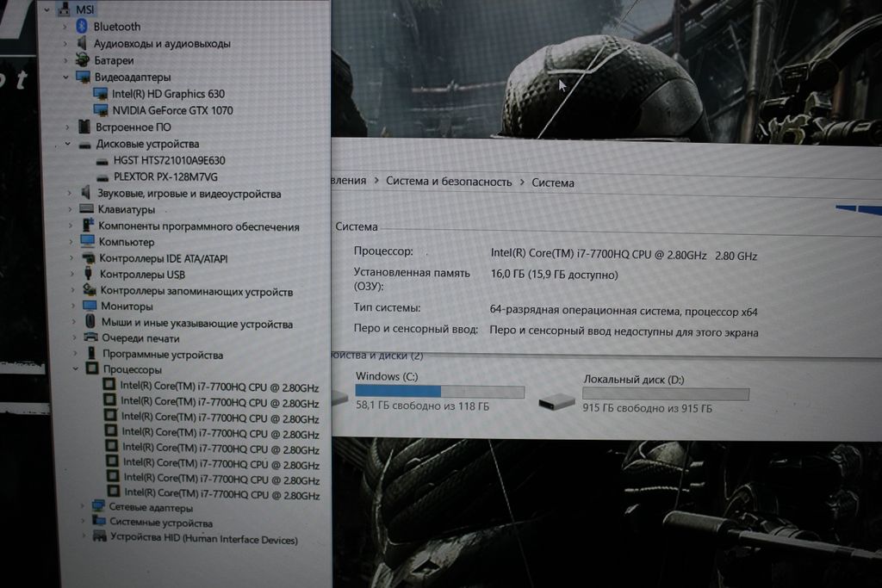Image resolution: width=882 pixels, height=588 pixels.
Task: Collapse the Процессоры category
Action: (x=75, y=369)
